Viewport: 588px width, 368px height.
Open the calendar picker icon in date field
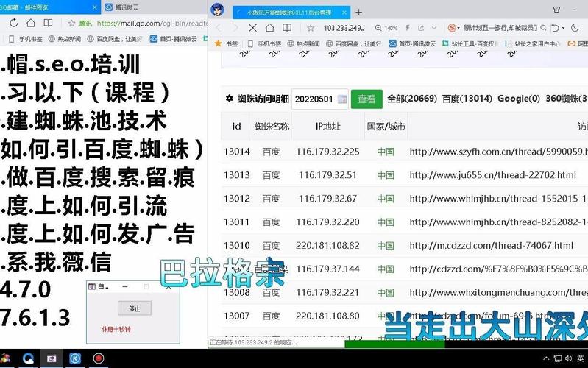(342, 99)
